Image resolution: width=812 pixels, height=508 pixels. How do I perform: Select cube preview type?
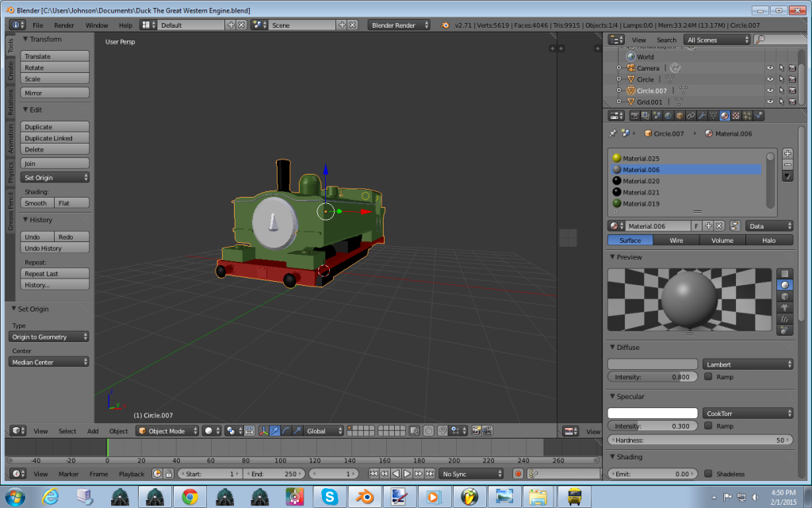tap(785, 297)
